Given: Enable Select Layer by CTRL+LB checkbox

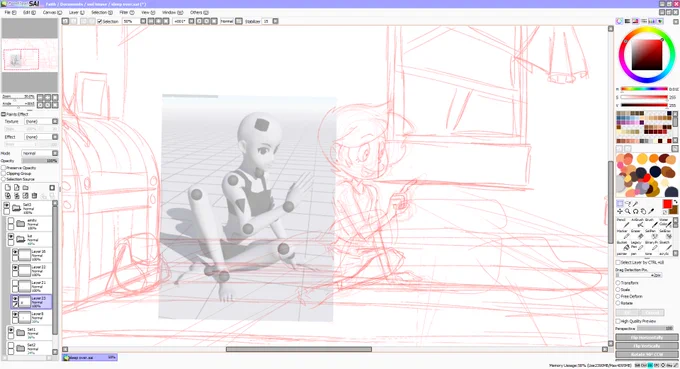Looking at the screenshot, I should 618,262.
